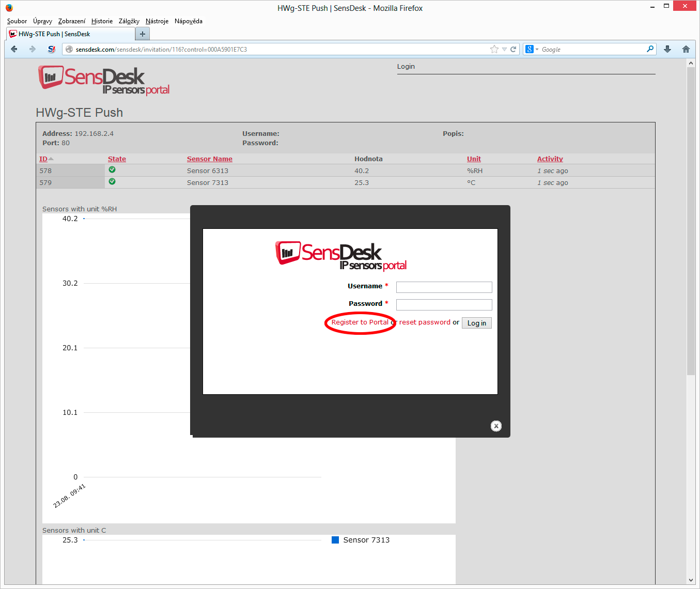Viewport: 700px width, 589px height.
Task: Focus the Password input field
Action: tap(444, 304)
